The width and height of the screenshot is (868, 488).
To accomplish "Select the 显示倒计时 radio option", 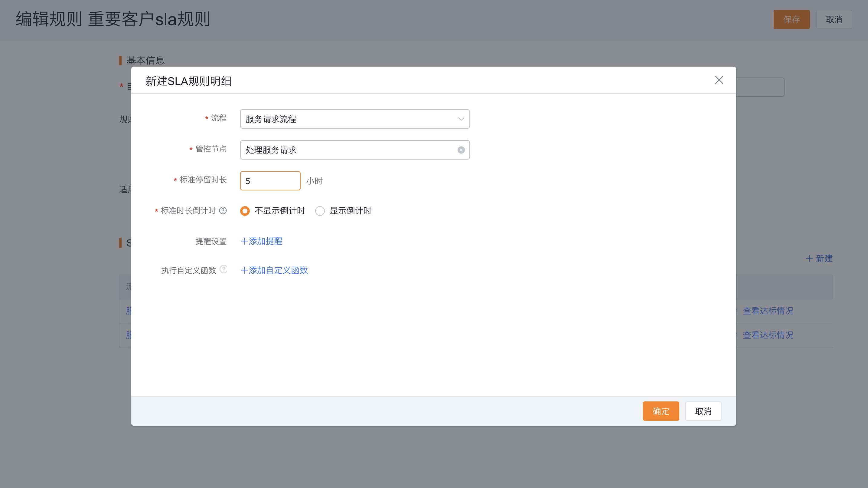I will [x=320, y=211].
